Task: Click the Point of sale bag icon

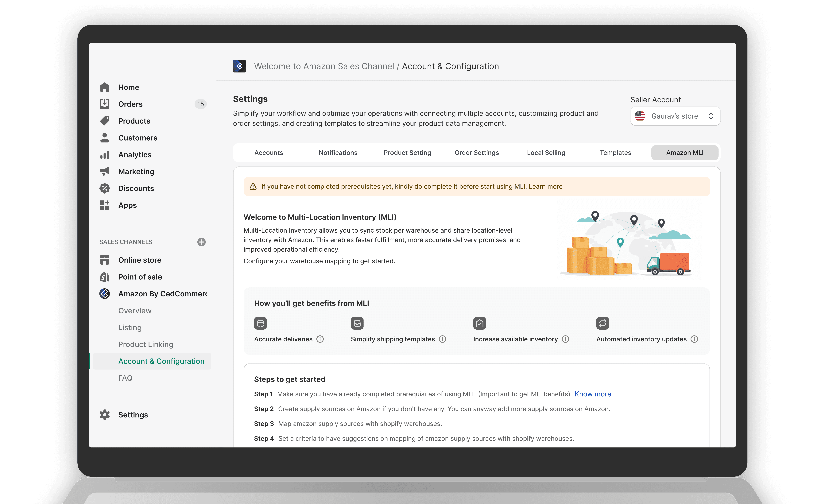Action: point(104,277)
